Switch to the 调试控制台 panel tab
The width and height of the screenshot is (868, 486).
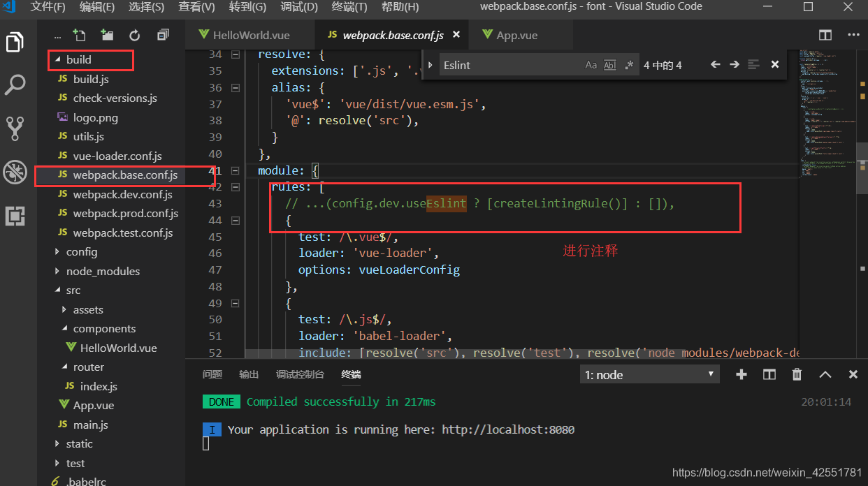click(301, 375)
